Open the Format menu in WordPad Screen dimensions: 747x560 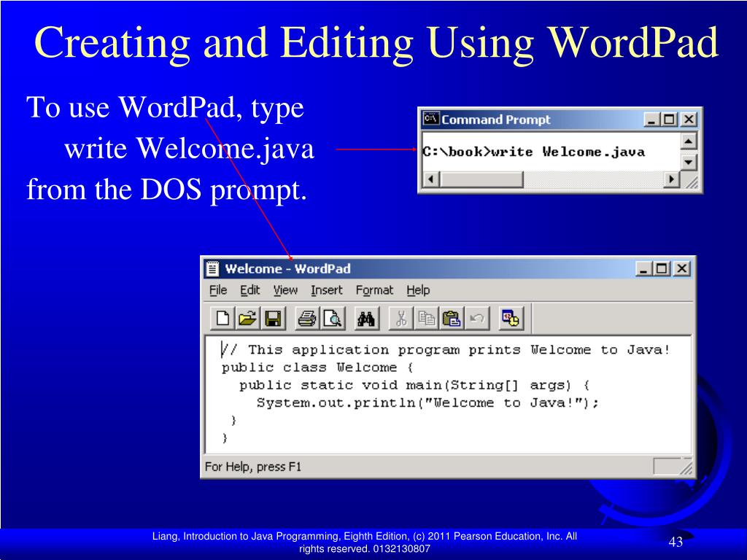pos(374,290)
